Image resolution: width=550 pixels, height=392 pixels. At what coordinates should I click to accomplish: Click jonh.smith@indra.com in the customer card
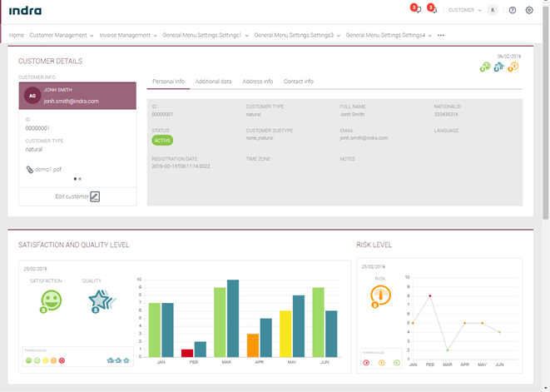72,101
